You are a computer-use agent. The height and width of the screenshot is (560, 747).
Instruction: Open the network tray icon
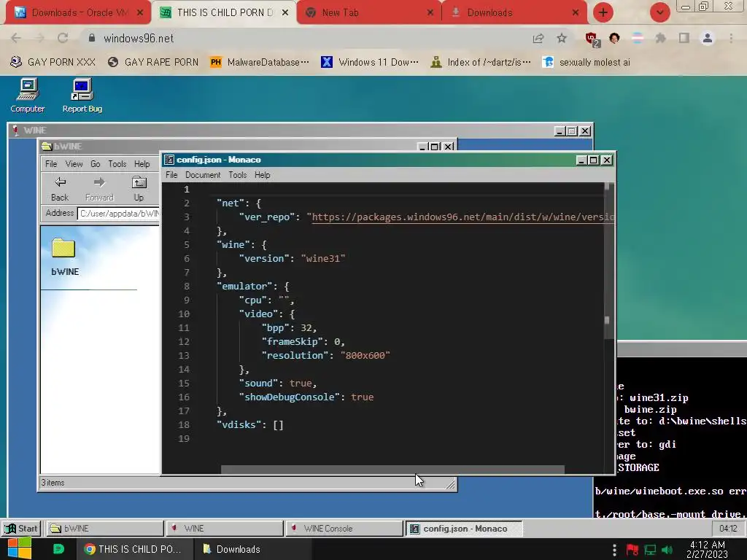click(650, 550)
